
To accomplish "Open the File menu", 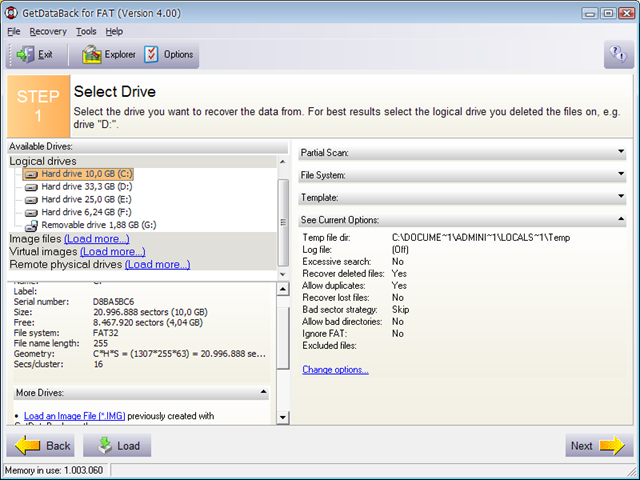I will (13, 31).
